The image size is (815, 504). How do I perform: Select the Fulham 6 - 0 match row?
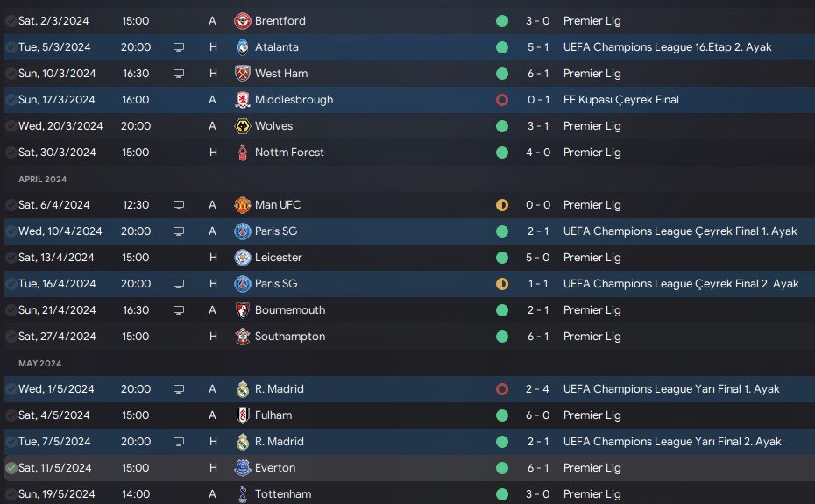409,415
